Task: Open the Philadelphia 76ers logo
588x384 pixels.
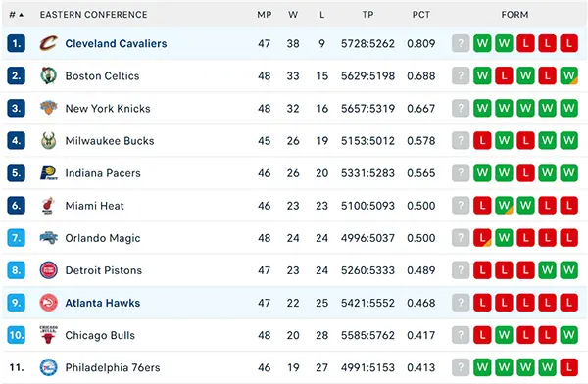Action: tap(49, 367)
